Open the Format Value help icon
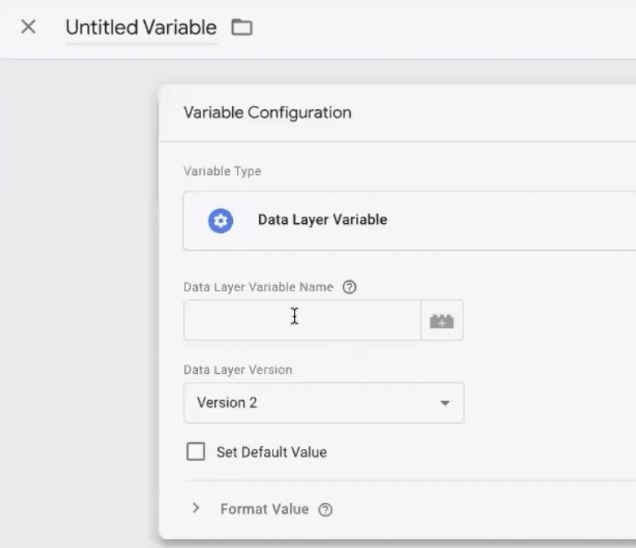Viewport: 636px width, 548px height. pos(325,510)
